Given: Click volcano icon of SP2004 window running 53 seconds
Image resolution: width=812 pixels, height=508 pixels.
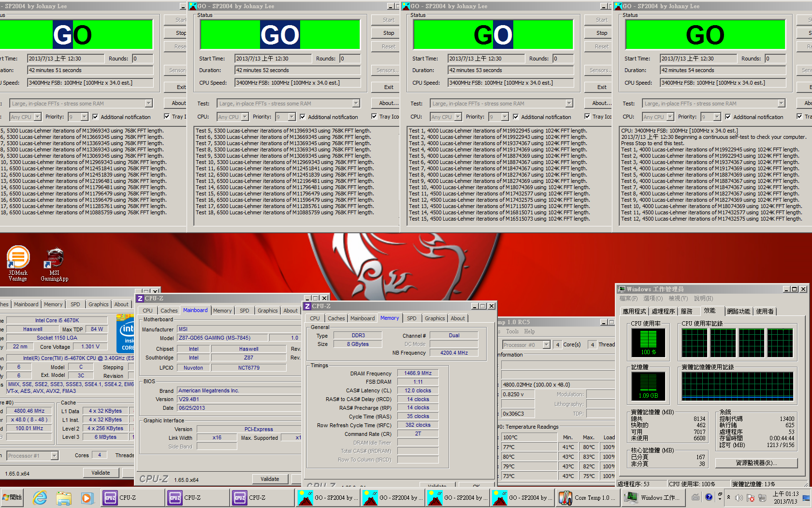Looking at the screenshot, I should (x=405, y=6).
